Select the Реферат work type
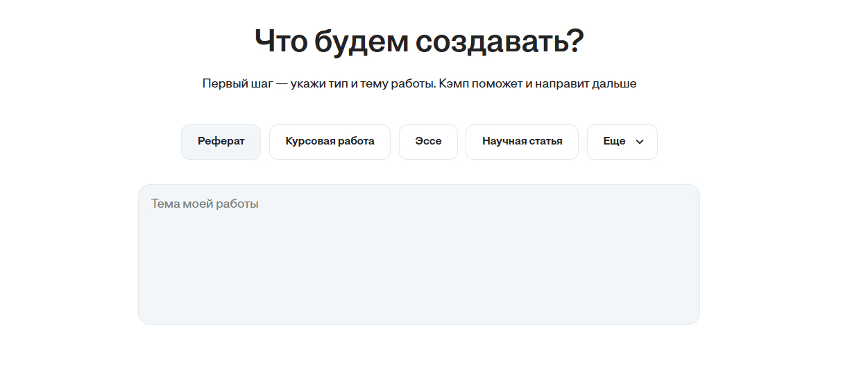This screenshot has height=371, width=868. (221, 142)
